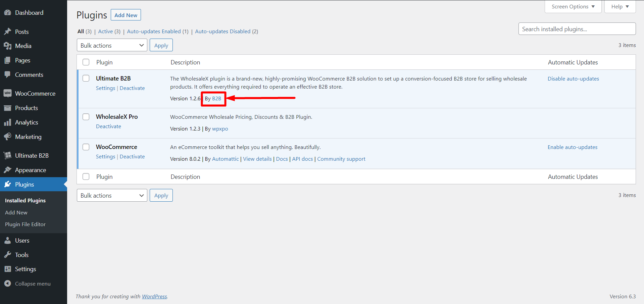Open Settings link under Ultimate B2B

click(x=105, y=88)
